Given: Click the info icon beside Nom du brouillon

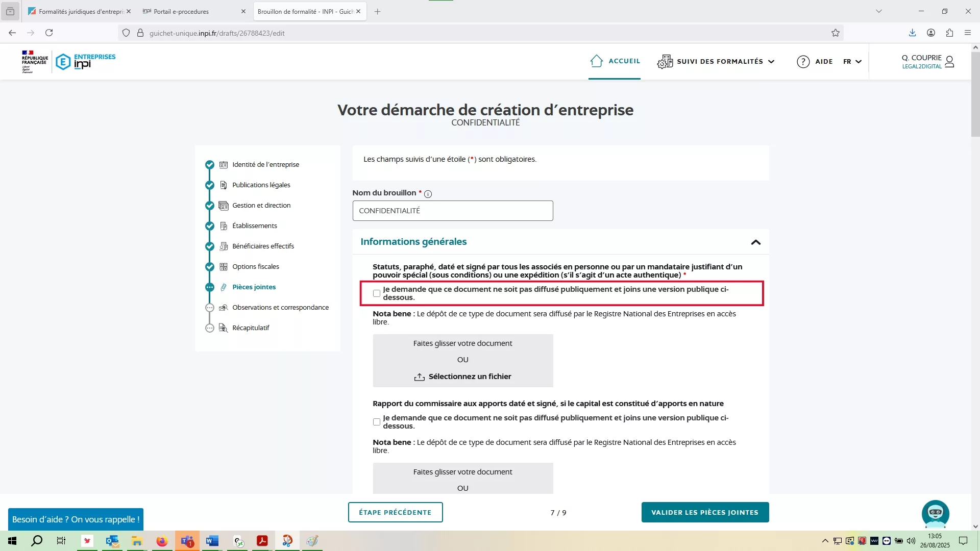Looking at the screenshot, I should [x=428, y=194].
